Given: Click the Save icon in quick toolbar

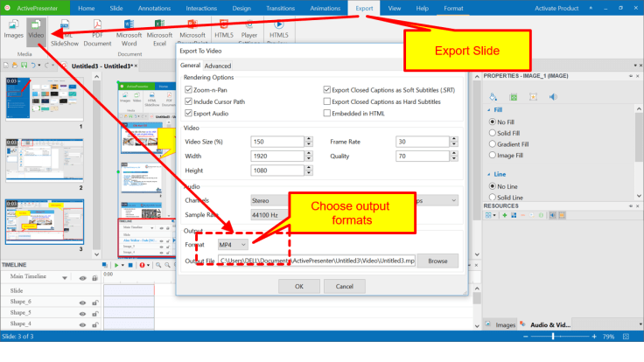Looking at the screenshot, I should point(24,66).
